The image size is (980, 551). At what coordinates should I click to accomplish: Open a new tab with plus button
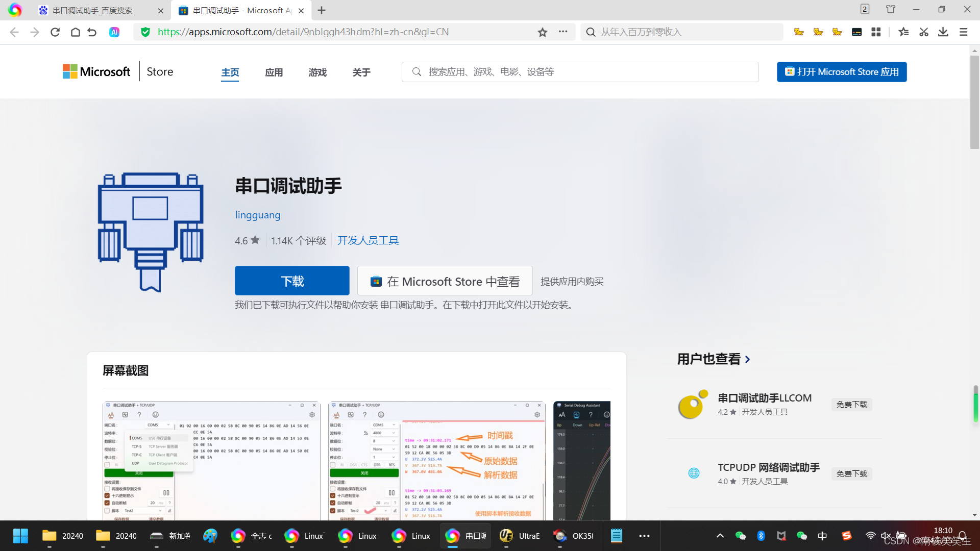tap(322, 10)
